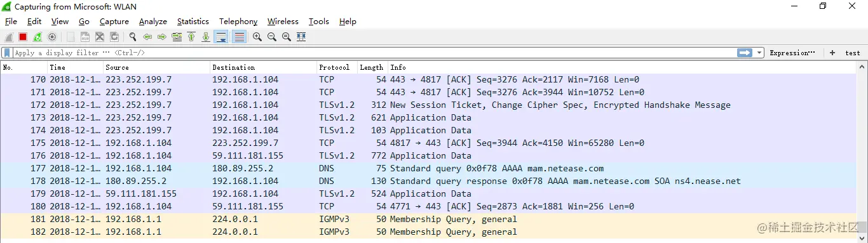Expand recent display filter history dropdown
This screenshot has height=243, width=868.
pos(759,53)
